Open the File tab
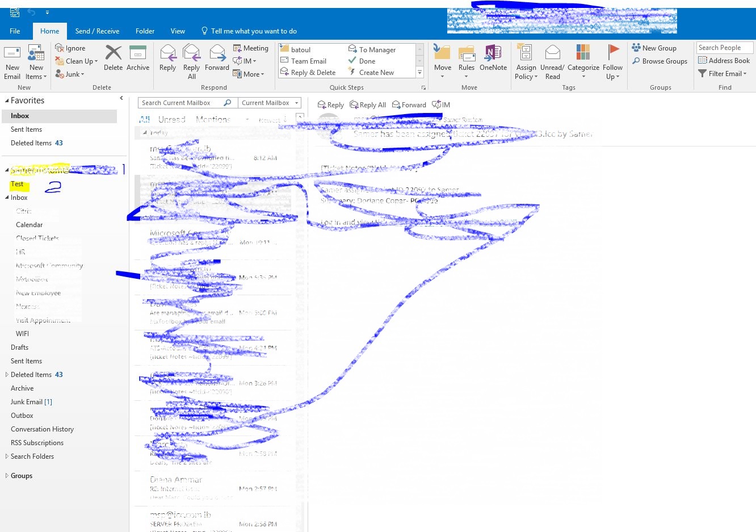756x532 pixels. [15, 31]
